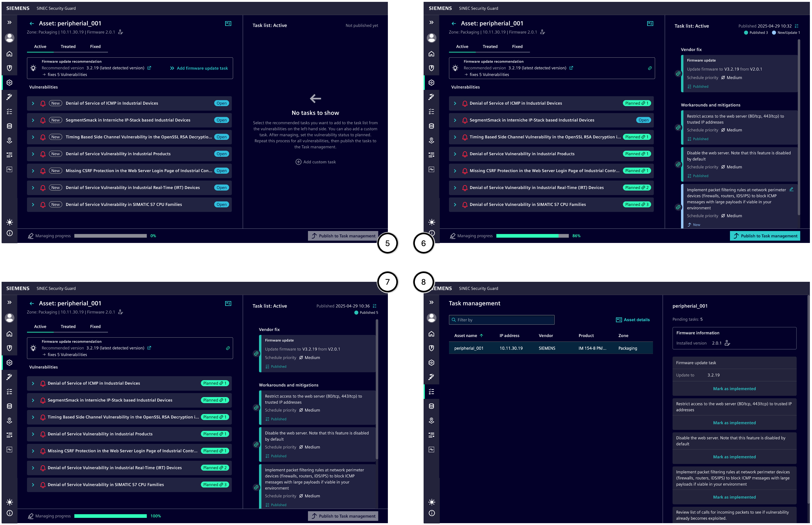Switch to Treated tab in 0% progress screen
The width and height of the screenshot is (812, 525).
[68, 47]
